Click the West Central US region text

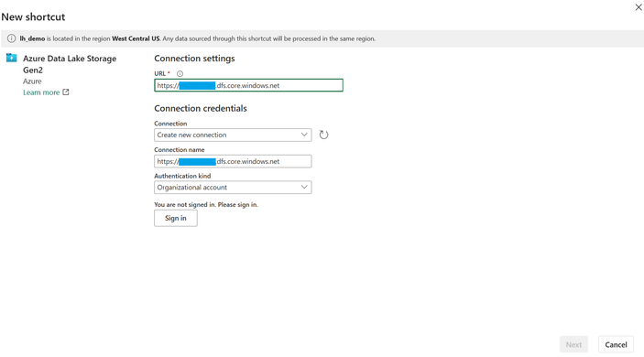tap(136, 38)
